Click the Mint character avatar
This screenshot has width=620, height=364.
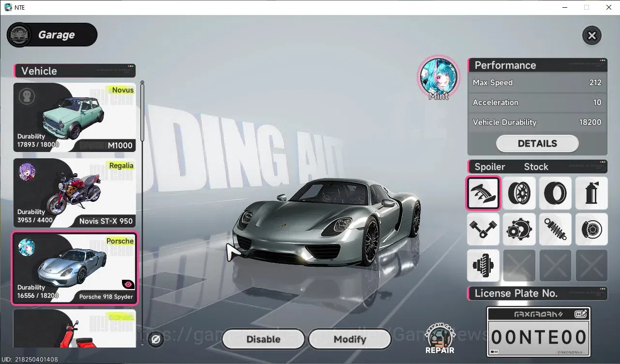(439, 77)
